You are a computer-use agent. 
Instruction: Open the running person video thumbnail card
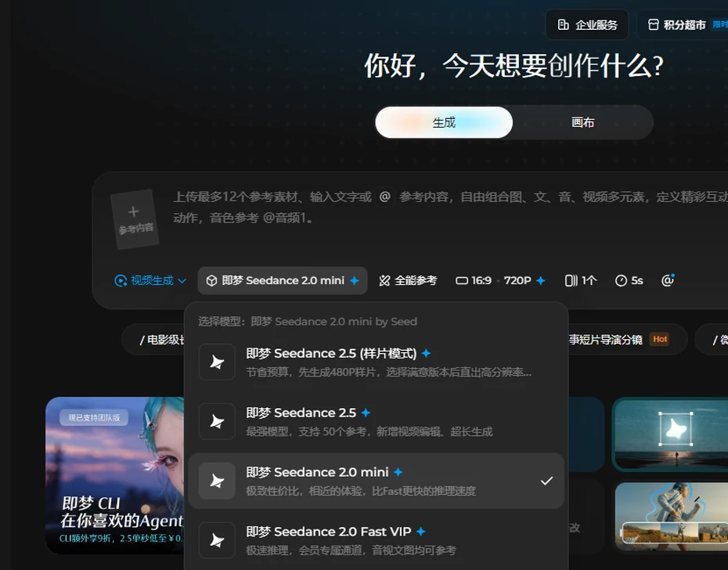(670, 516)
